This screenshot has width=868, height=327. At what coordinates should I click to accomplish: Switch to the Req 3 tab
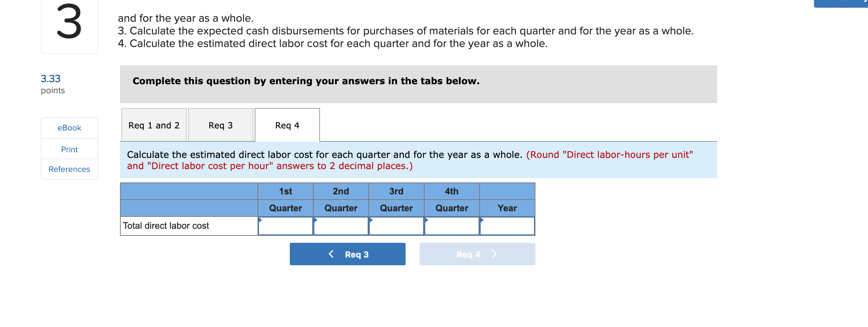pyautogui.click(x=220, y=125)
